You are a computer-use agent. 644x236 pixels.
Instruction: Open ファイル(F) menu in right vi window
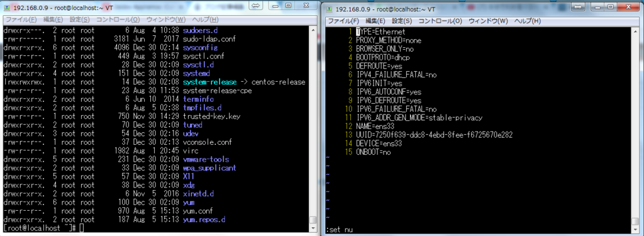(343, 21)
